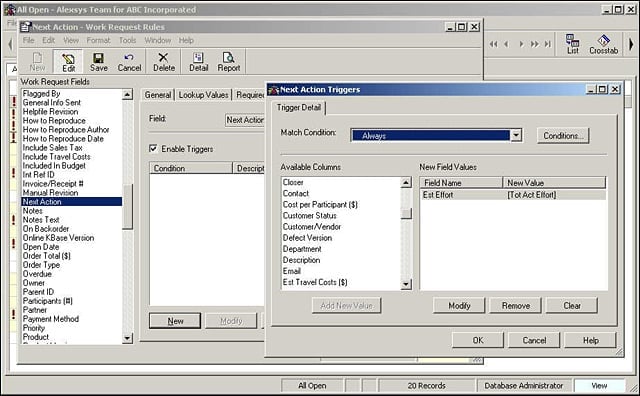Open the View menu
Screen dimensions: 640x396
pos(71,40)
